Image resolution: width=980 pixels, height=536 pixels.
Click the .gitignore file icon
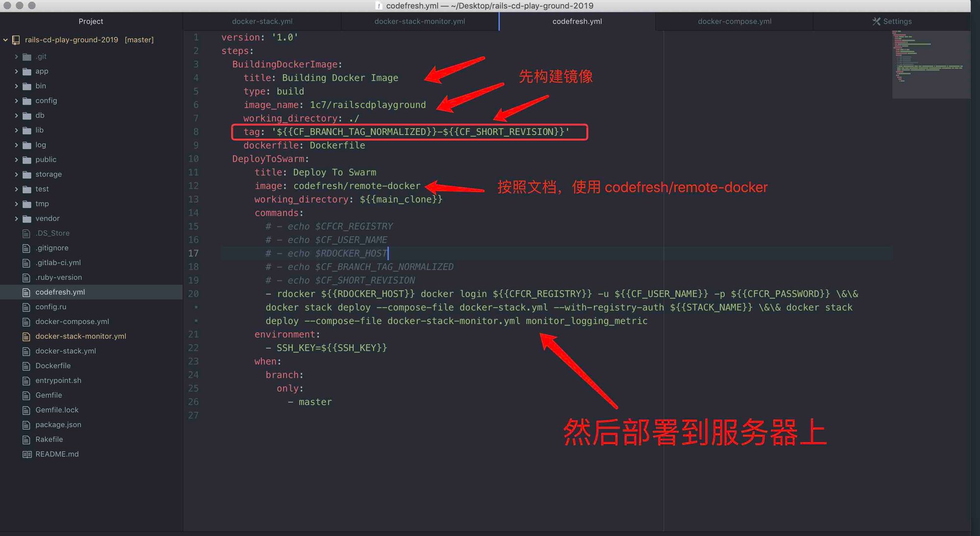26,248
